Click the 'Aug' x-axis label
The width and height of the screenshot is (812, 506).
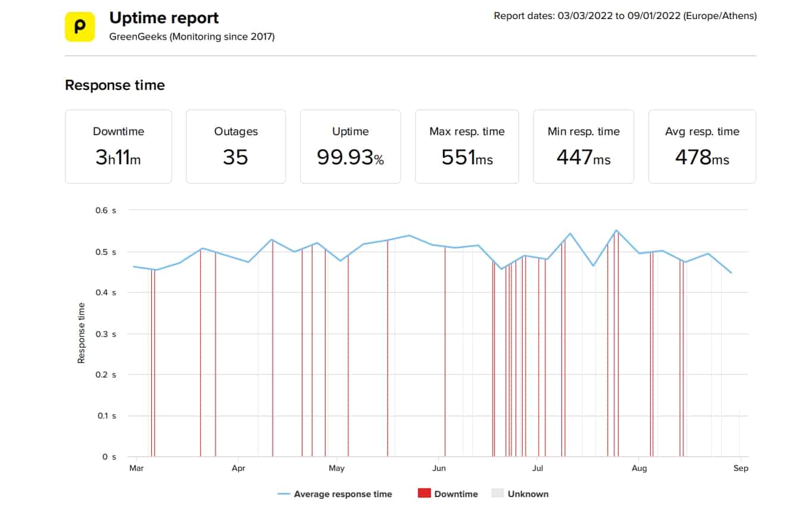tap(639, 468)
